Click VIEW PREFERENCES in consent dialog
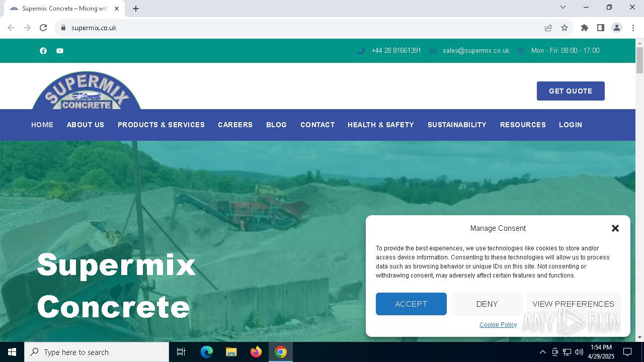Viewport: 644px width, 362px height. click(574, 304)
